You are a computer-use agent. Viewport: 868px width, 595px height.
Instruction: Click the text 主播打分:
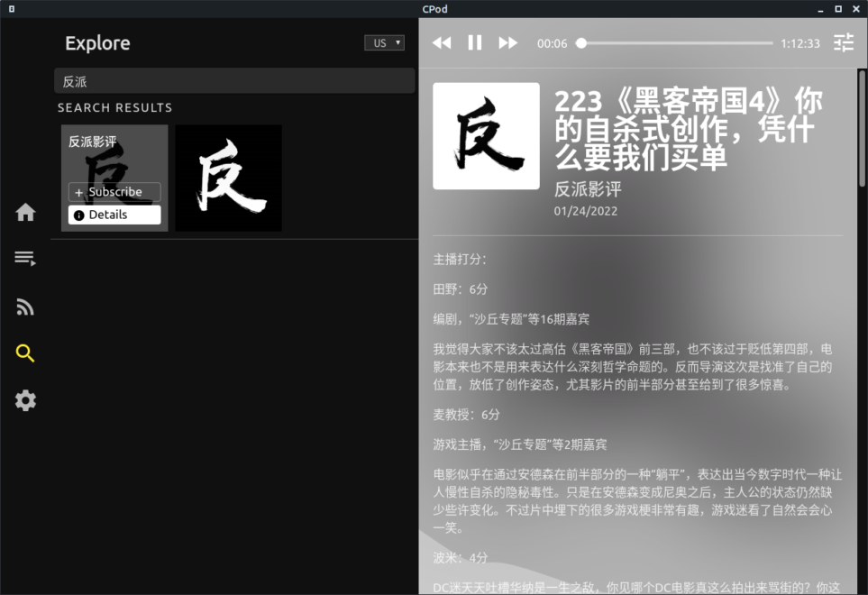[460, 259]
